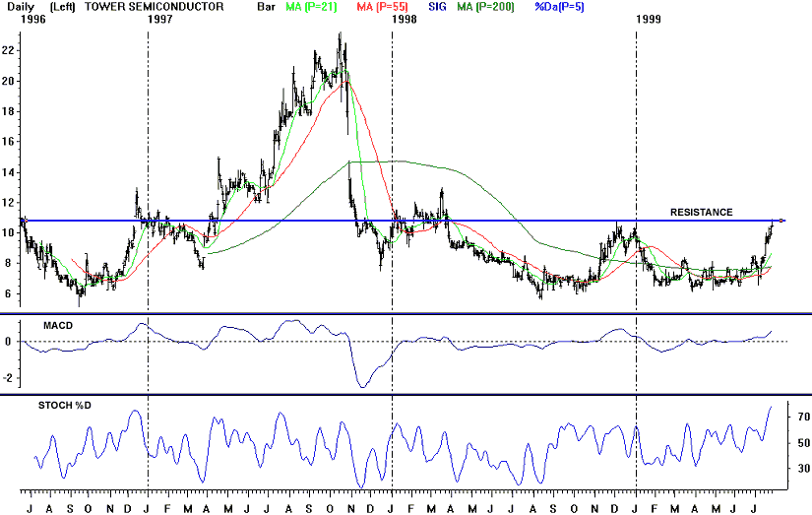Image resolution: width=812 pixels, height=515 pixels.
Task: Click the 0 value on MACD axis
Action: click(9, 342)
